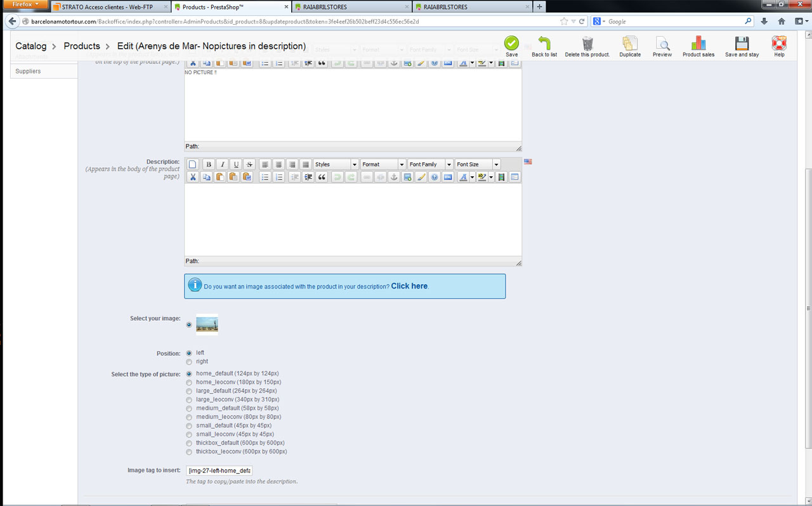Bookmark this page with the star
Viewport: 812px width, 506px height.
pyautogui.click(x=564, y=22)
